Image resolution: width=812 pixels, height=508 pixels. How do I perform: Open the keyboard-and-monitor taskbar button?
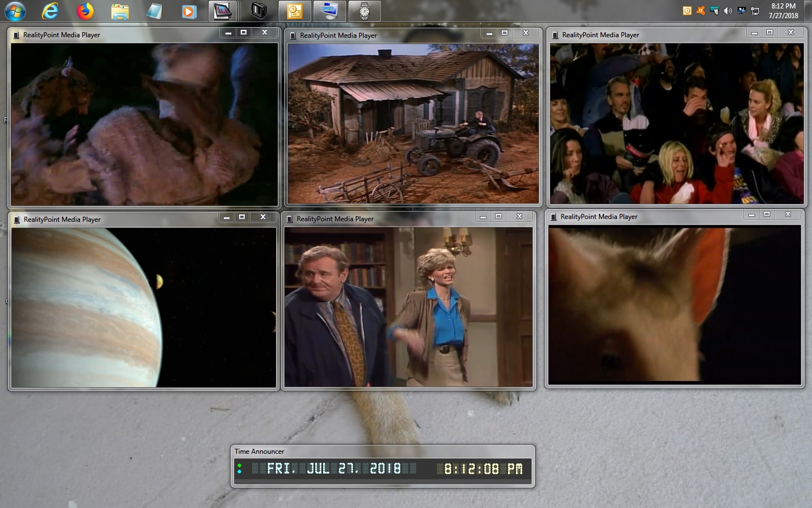(329, 11)
